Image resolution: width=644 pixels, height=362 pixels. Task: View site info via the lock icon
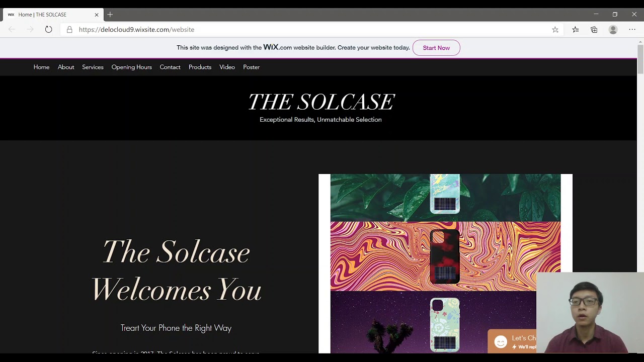point(69,30)
